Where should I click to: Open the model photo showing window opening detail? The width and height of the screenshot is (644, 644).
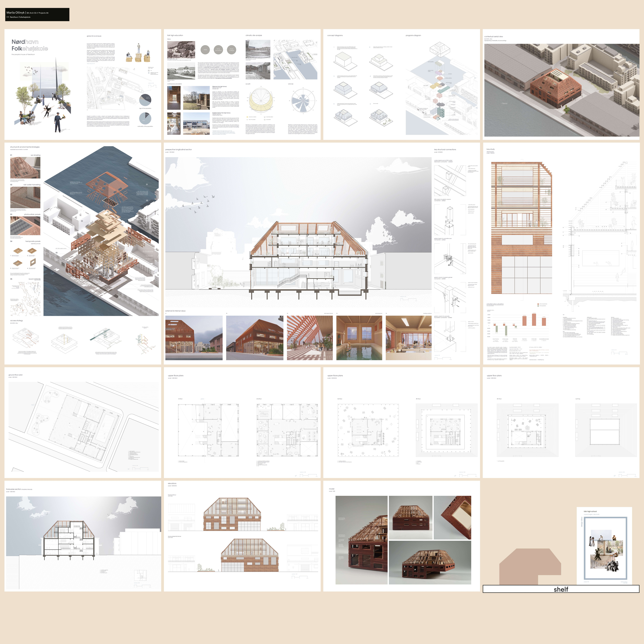pyautogui.click(x=452, y=518)
